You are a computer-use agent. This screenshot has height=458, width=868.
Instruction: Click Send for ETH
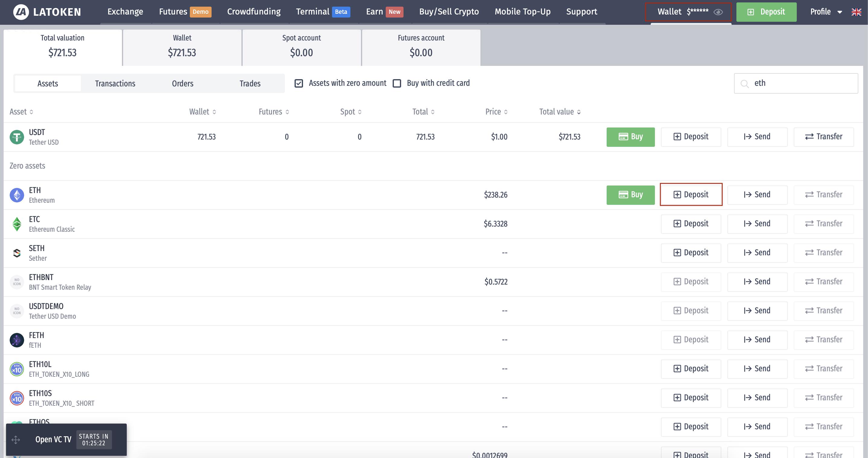(x=757, y=195)
